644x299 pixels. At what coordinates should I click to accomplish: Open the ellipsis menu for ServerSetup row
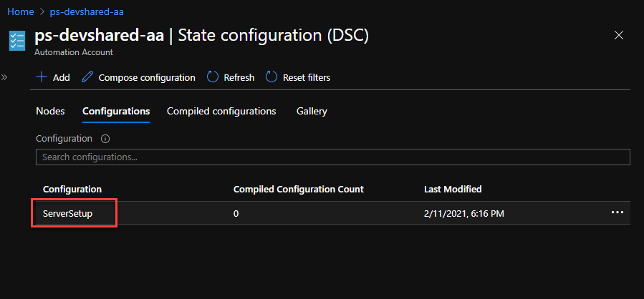617,212
